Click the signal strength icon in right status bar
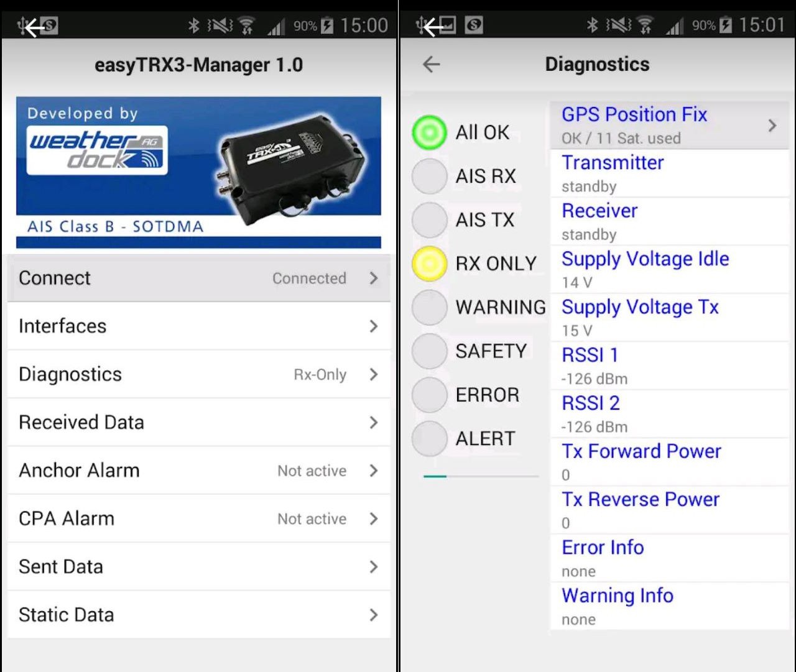Screen dimensions: 796x672 pyautogui.click(x=674, y=27)
